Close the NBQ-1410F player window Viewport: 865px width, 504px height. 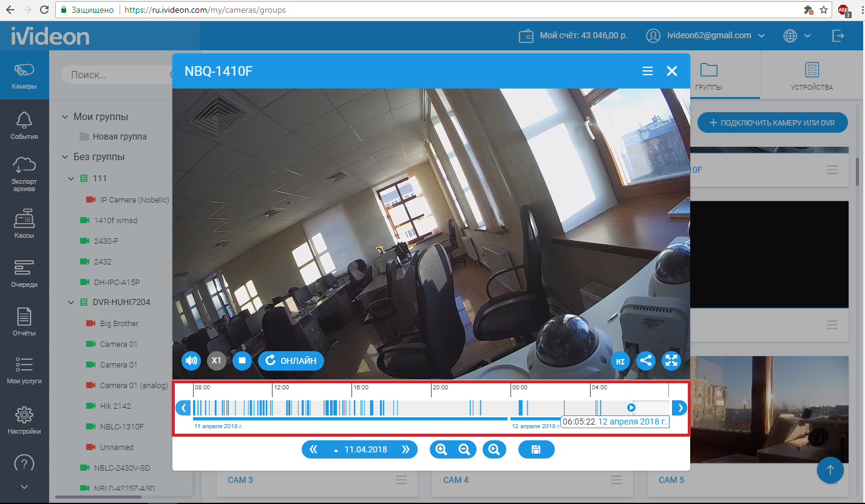click(x=672, y=71)
